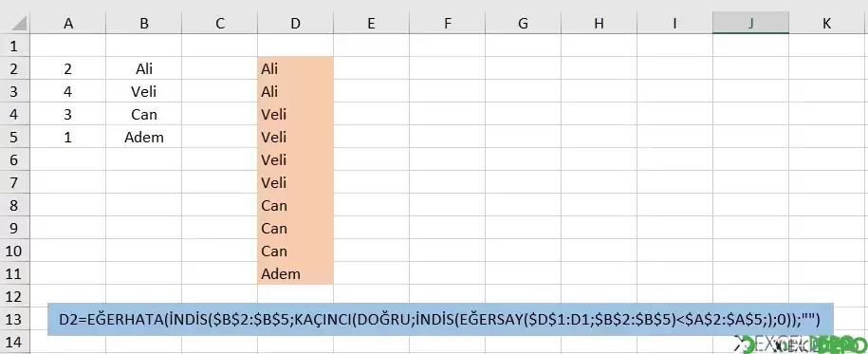This screenshot has height=354, width=868.
Task: Select column J header
Action: (x=750, y=23)
